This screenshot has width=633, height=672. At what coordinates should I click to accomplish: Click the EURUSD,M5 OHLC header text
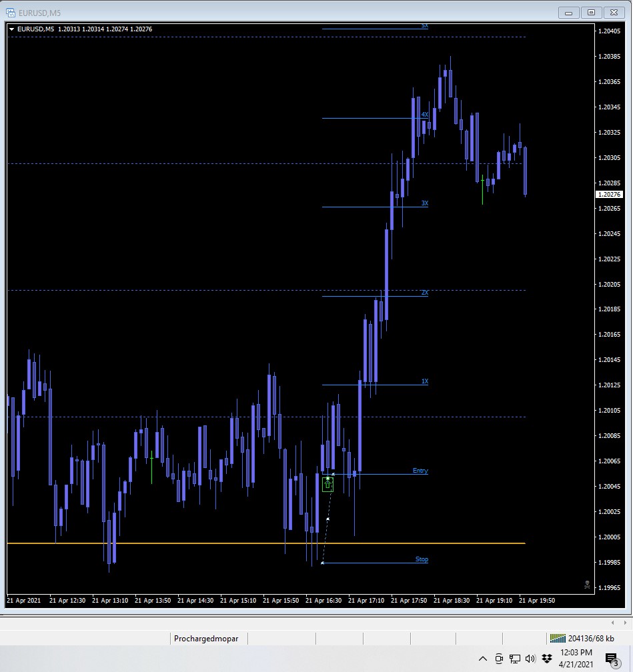point(85,29)
